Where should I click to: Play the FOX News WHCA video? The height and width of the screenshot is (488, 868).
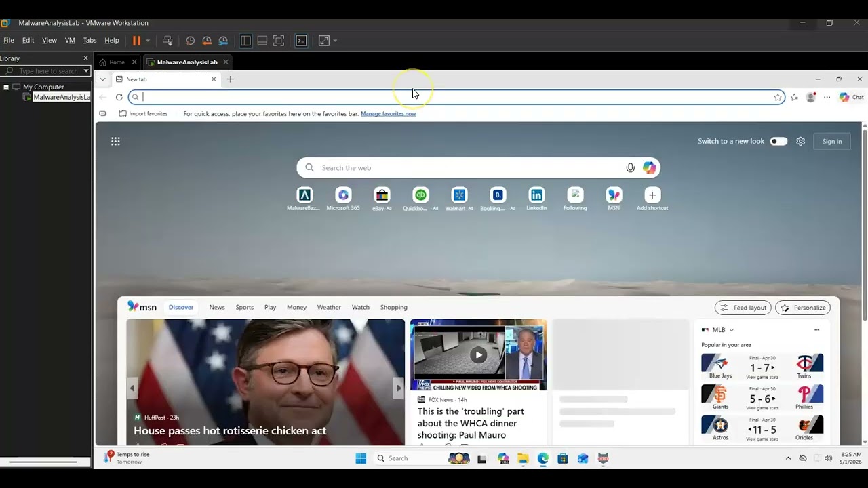[x=479, y=355]
